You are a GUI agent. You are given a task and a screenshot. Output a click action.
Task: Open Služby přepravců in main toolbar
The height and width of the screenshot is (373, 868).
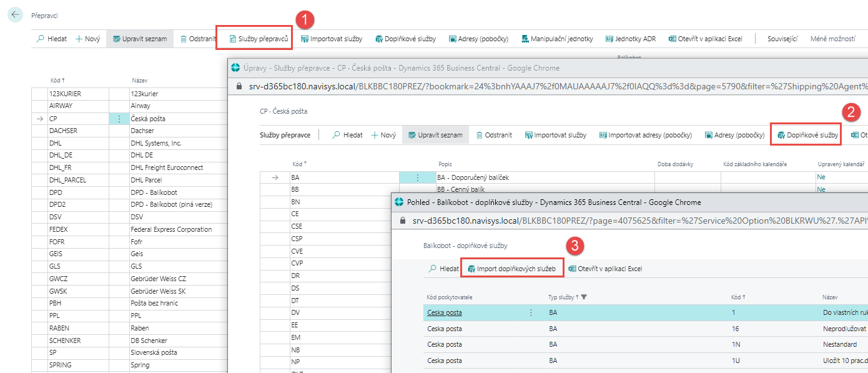point(254,39)
